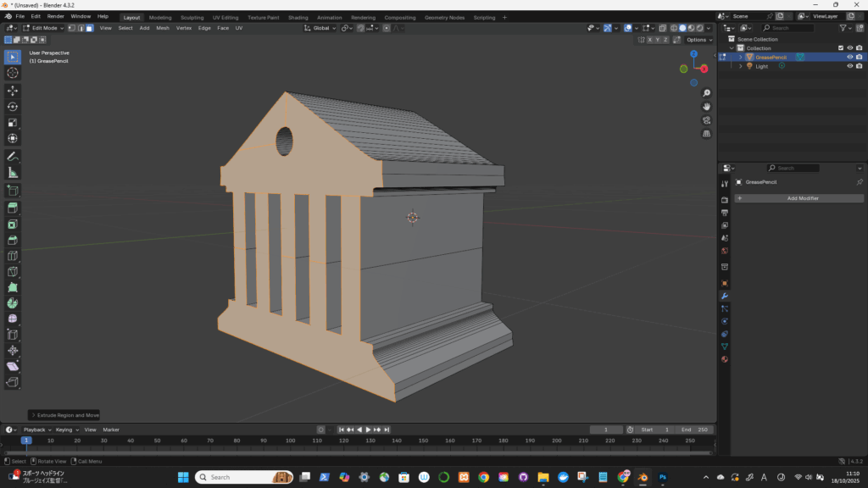Toggle the camera view icon
Screen dimensions: 868x488
pyautogui.click(x=706, y=120)
